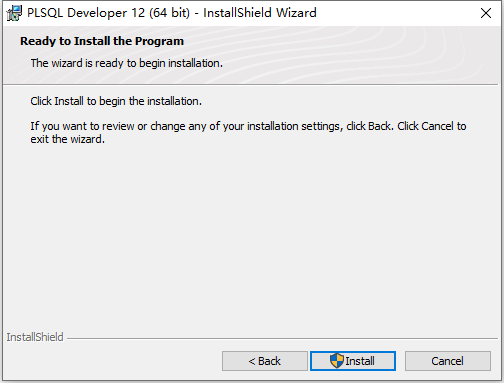
Task: Click the PLSQL Developer installer icon in title bar
Action: coord(14,13)
